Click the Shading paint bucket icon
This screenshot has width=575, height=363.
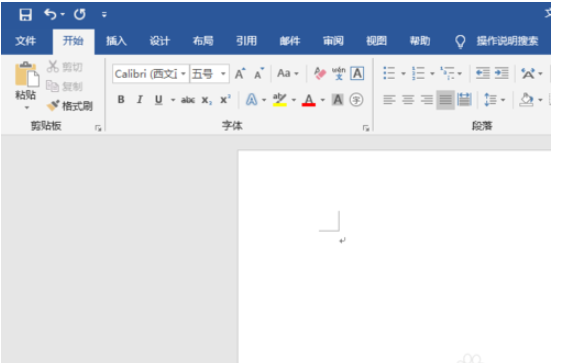[x=526, y=100]
